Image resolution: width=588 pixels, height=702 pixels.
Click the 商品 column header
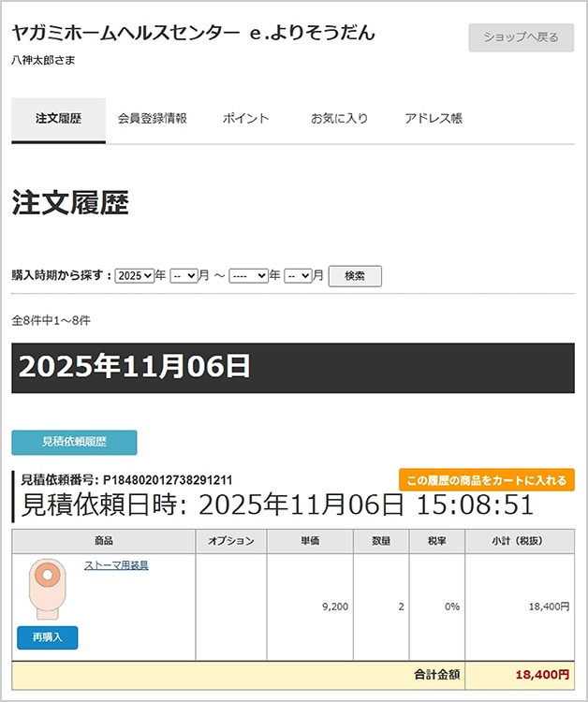(103, 541)
